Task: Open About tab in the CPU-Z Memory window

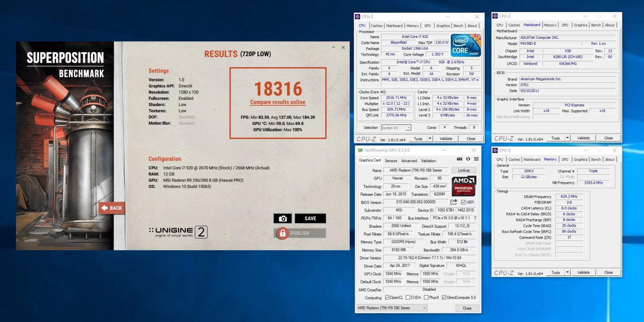Action: pos(610,160)
